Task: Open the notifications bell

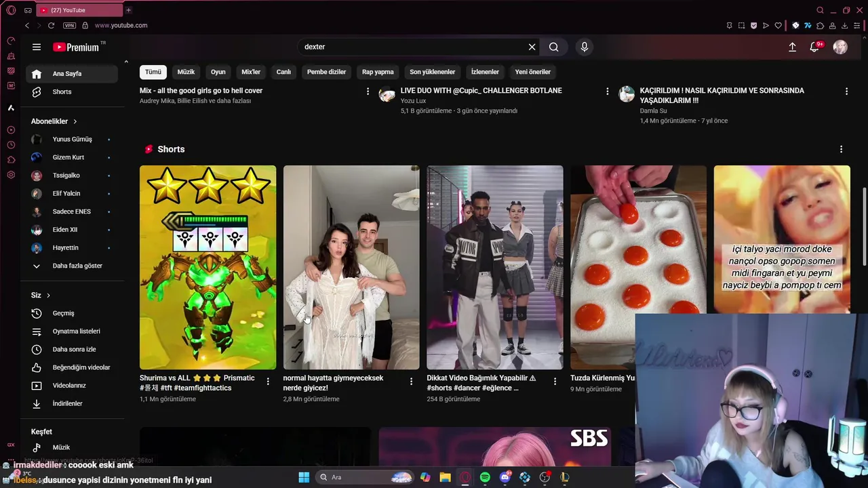Action: [814, 47]
